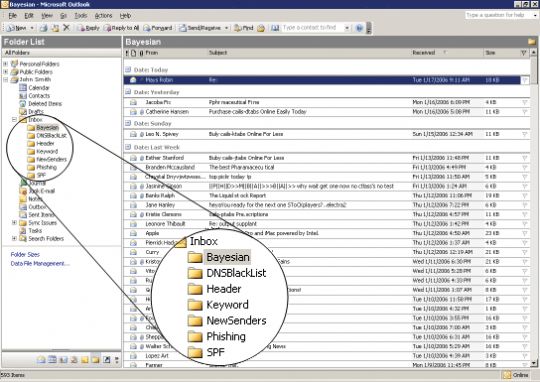Flag the message from Apple

(x=525, y=234)
